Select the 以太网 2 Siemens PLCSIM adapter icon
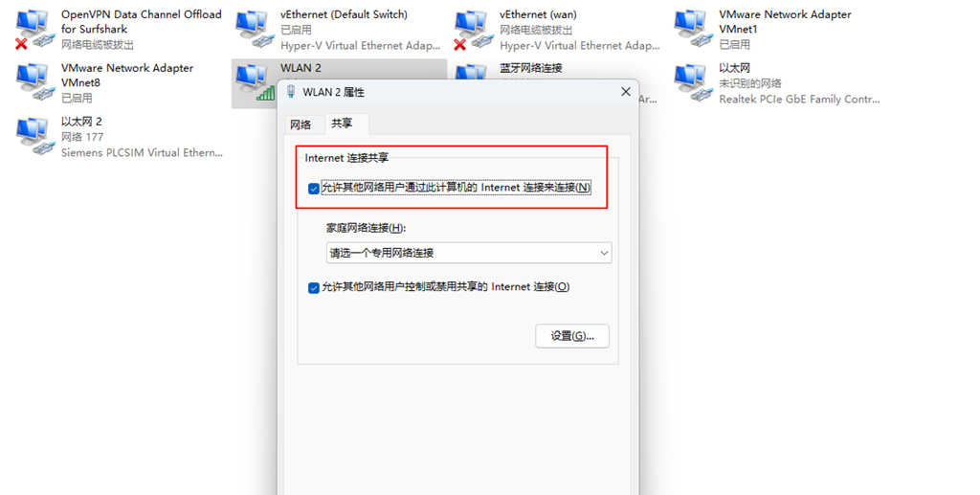The width and height of the screenshot is (980, 495). point(33,136)
